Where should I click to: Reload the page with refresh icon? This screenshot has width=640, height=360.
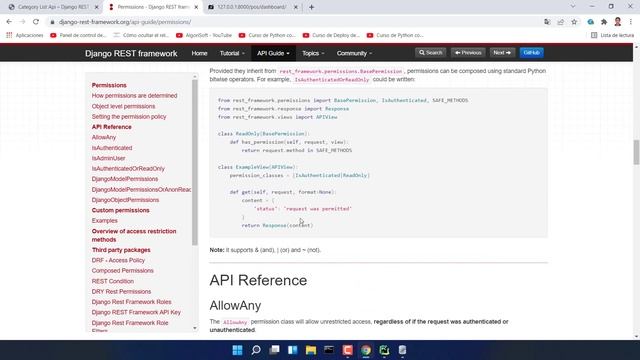(36, 22)
